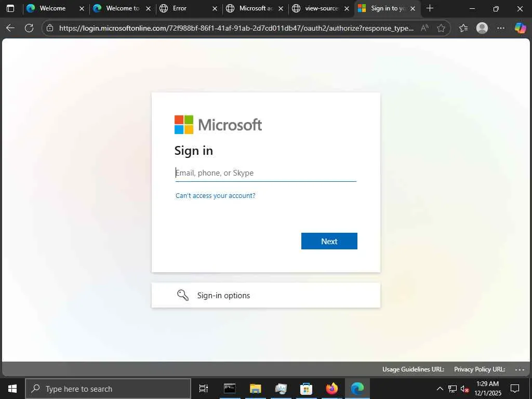The width and height of the screenshot is (532, 399).
Task: Open Firefox from the taskbar
Action: 332,389
